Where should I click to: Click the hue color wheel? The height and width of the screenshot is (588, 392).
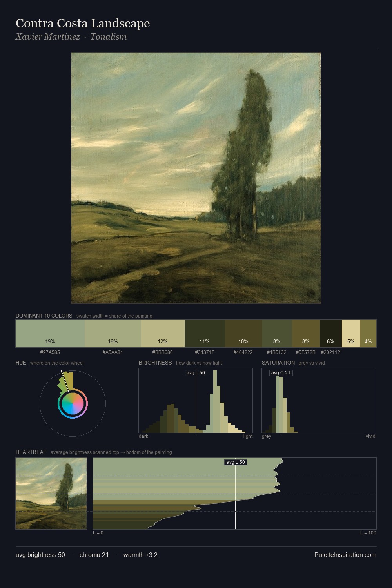tap(73, 403)
